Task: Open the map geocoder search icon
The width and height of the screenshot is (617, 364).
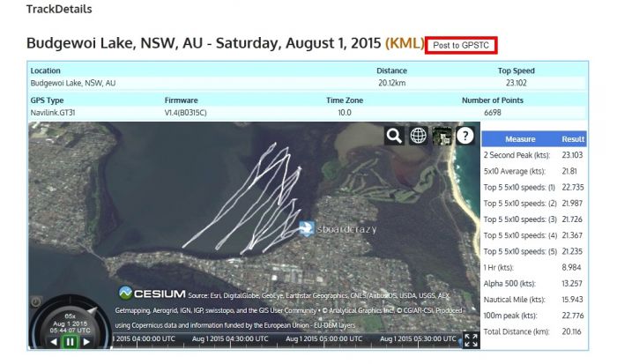Action: 394,136
